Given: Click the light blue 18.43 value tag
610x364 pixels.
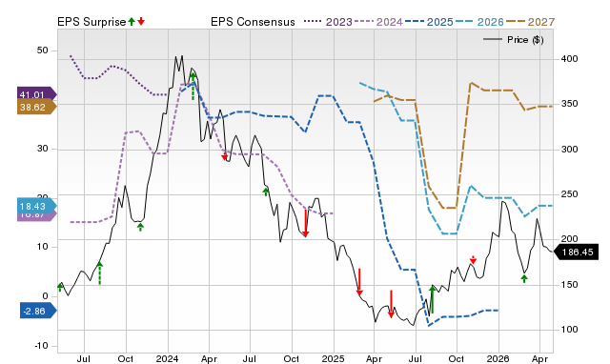Looking at the screenshot, I should pyautogui.click(x=36, y=206).
